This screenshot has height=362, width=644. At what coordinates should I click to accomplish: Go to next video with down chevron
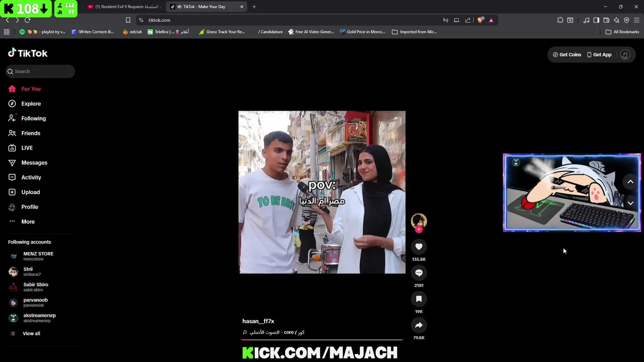630,203
